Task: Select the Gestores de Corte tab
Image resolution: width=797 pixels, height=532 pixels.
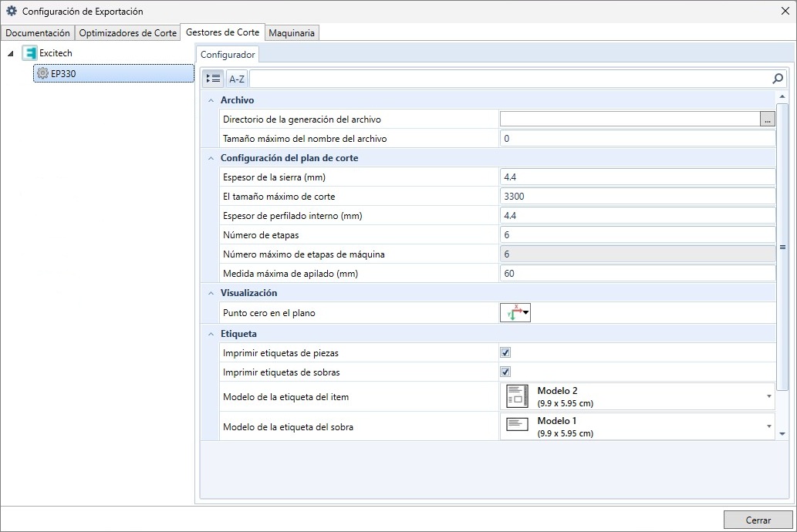Action: tap(223, 32)
